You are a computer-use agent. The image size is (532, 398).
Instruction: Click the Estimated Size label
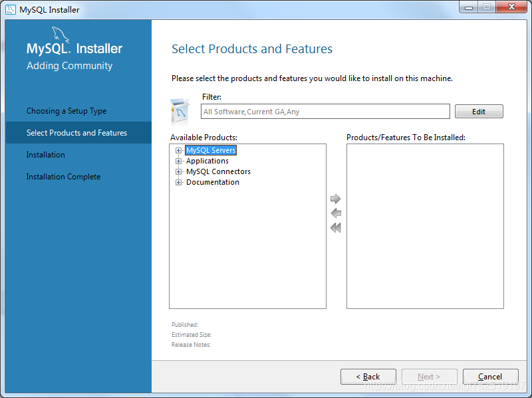point(192,335)
